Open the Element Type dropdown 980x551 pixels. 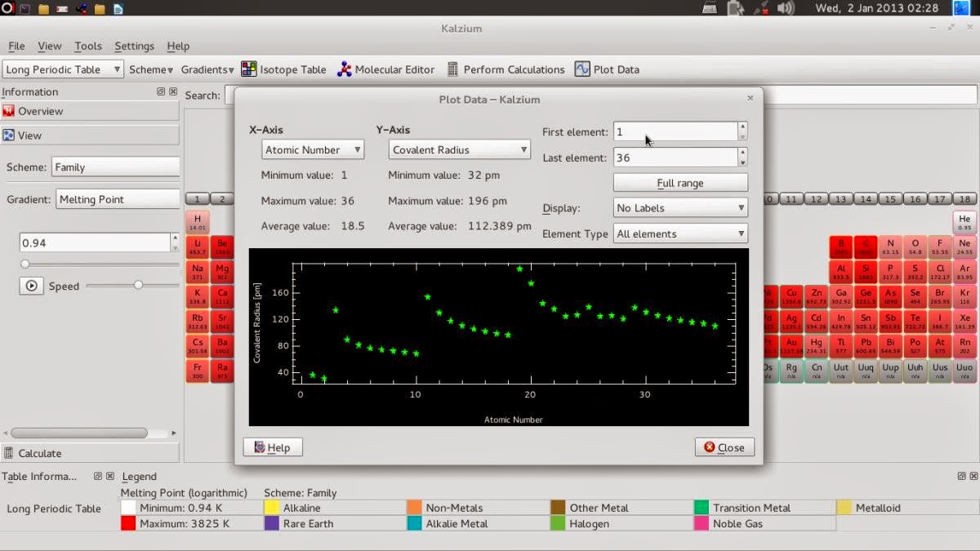pos(680,233)
